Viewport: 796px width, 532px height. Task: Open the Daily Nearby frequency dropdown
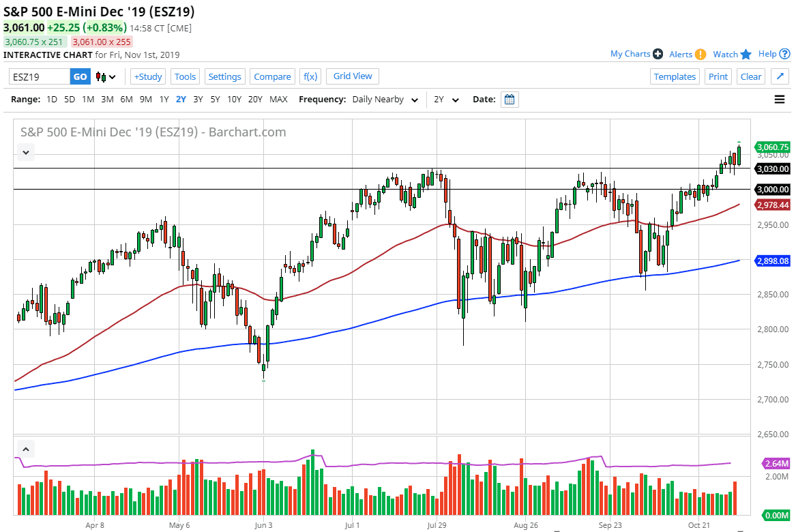384,99
